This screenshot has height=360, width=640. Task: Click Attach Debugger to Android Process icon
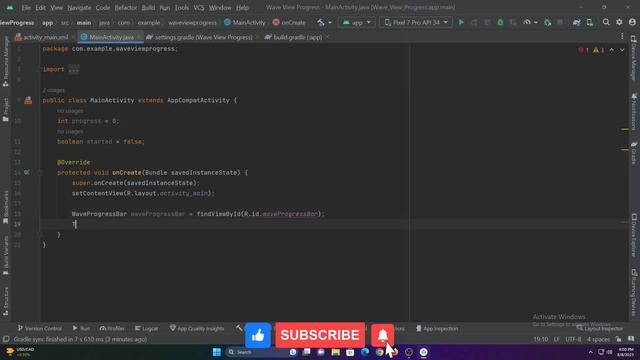pyautogui.click(x=548, y=22)
